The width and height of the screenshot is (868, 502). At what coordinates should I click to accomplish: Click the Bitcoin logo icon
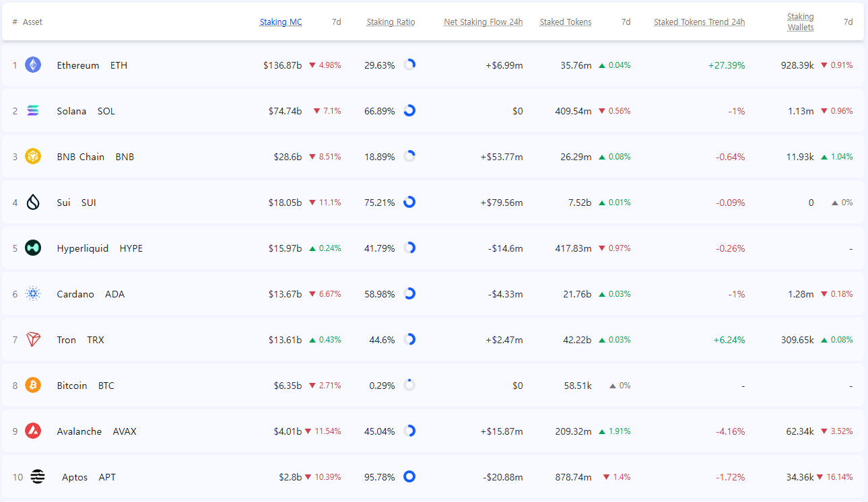tap(33, 386)
